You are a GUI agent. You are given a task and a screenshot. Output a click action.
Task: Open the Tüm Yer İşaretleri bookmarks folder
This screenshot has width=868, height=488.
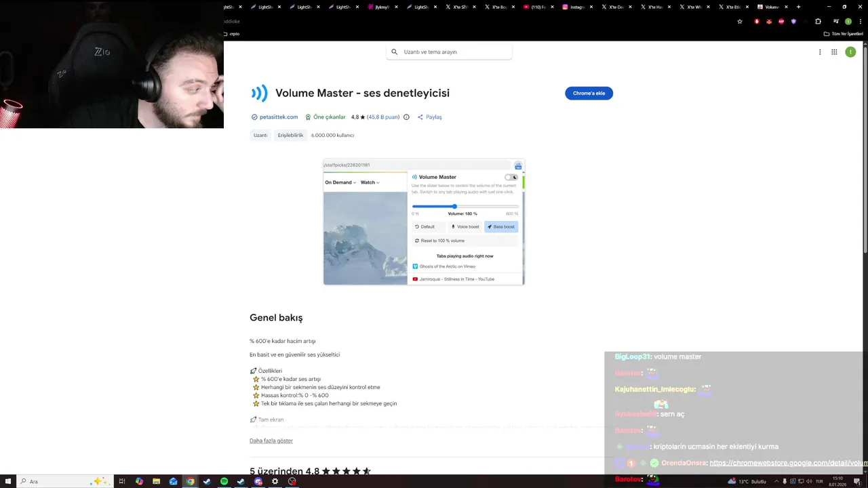[844, 33]
